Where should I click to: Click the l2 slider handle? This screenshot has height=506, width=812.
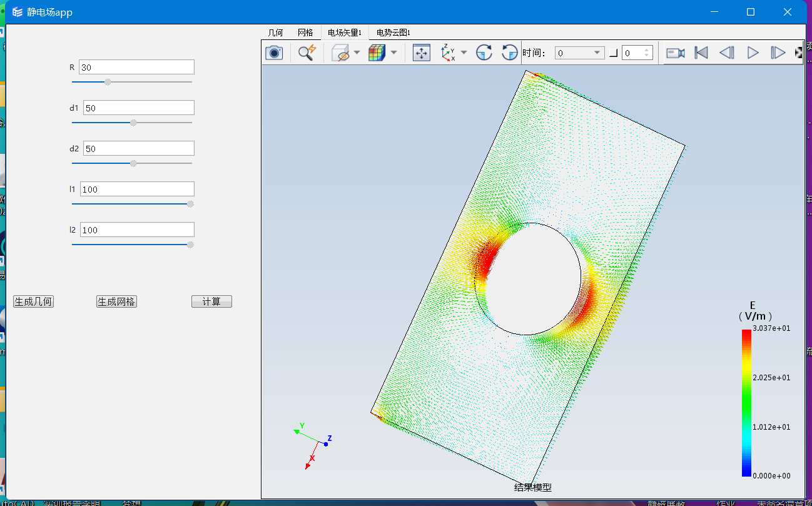tap(190, 245)
